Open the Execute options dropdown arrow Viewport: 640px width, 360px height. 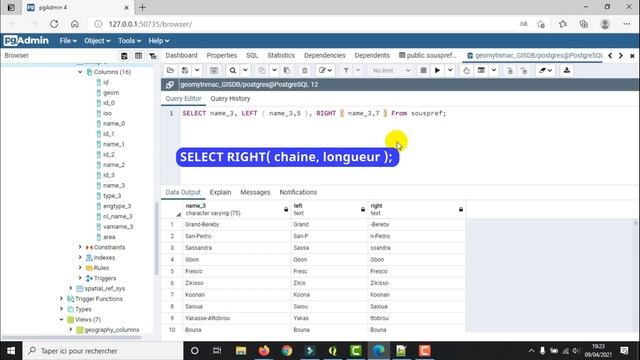click(450, 70)
